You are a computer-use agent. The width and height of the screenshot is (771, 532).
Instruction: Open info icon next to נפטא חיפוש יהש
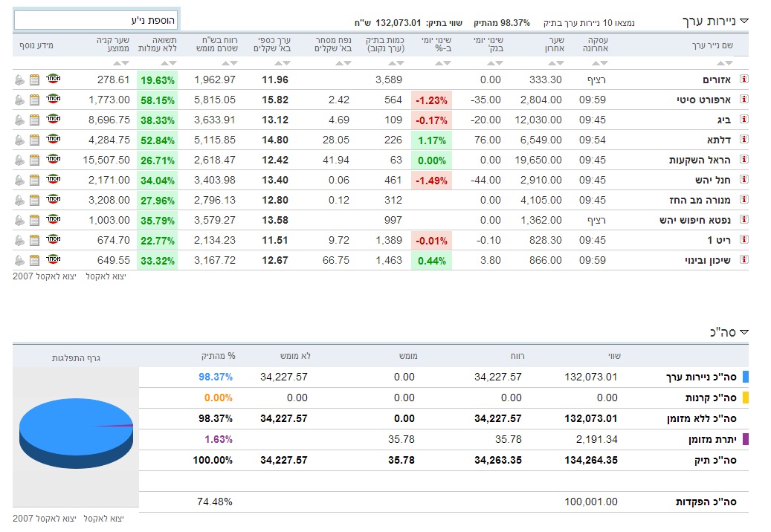coord(743,220)
